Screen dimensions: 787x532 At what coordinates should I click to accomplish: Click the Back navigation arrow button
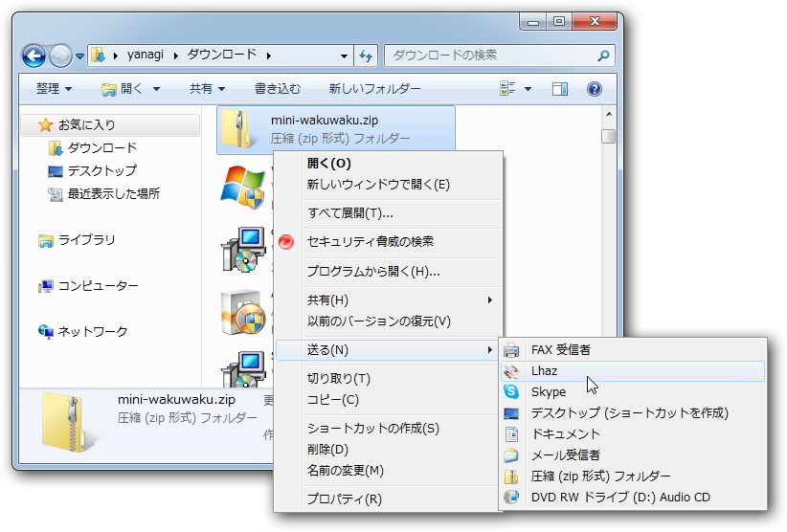click(34, 55)
